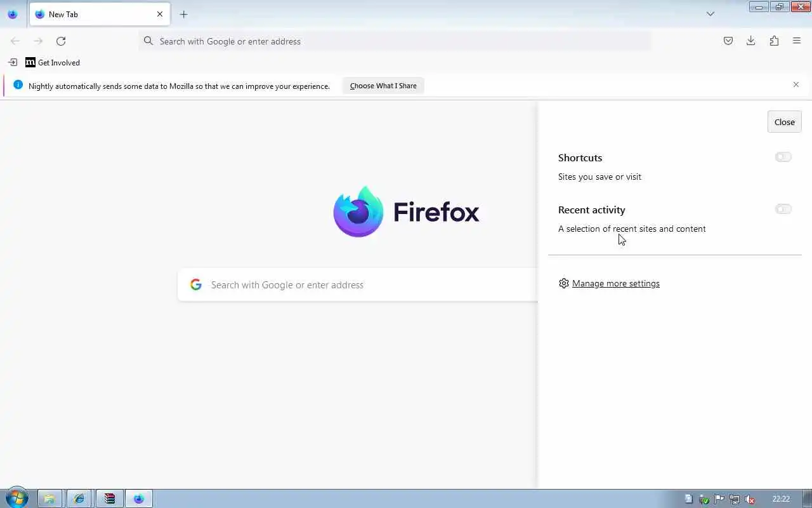The height and width of the screenshot is (508, 812).
Task: Click the network tray icon
Action: (735, 499)
